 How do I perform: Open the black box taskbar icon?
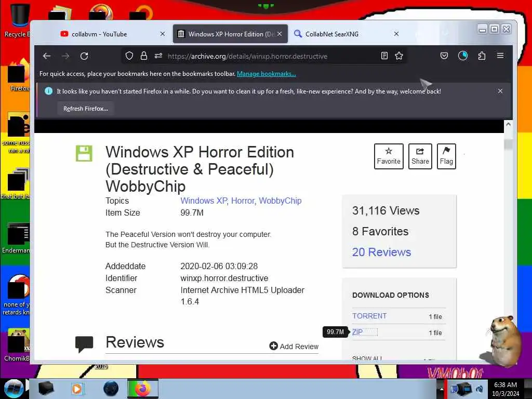click(x=46, y=389)
